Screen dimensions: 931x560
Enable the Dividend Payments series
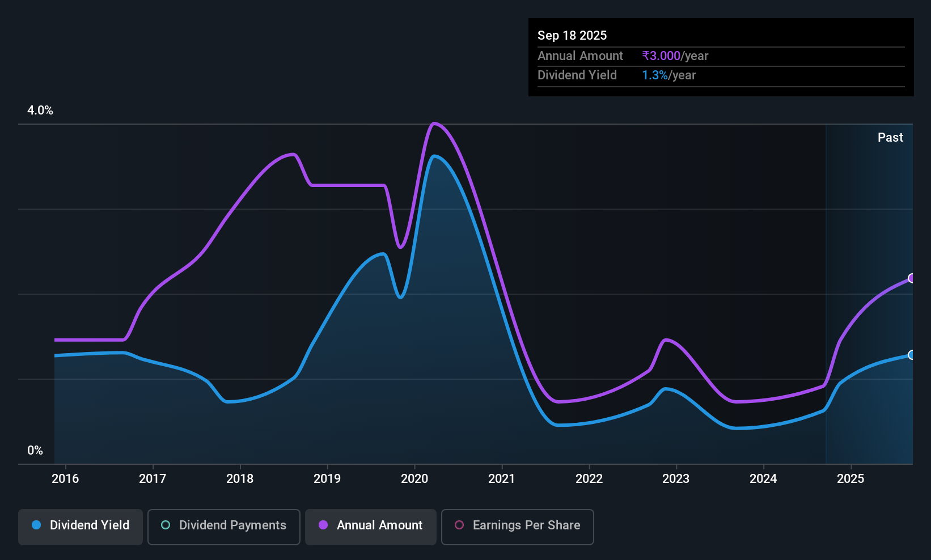coord(223,526)
